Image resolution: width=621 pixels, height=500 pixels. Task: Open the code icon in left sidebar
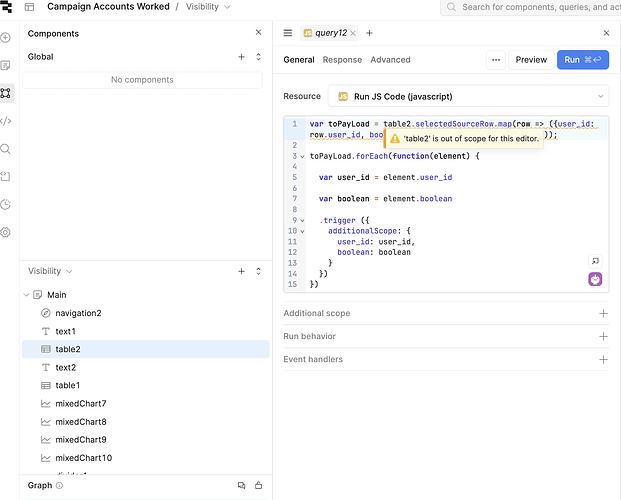[x=6, y=121]
